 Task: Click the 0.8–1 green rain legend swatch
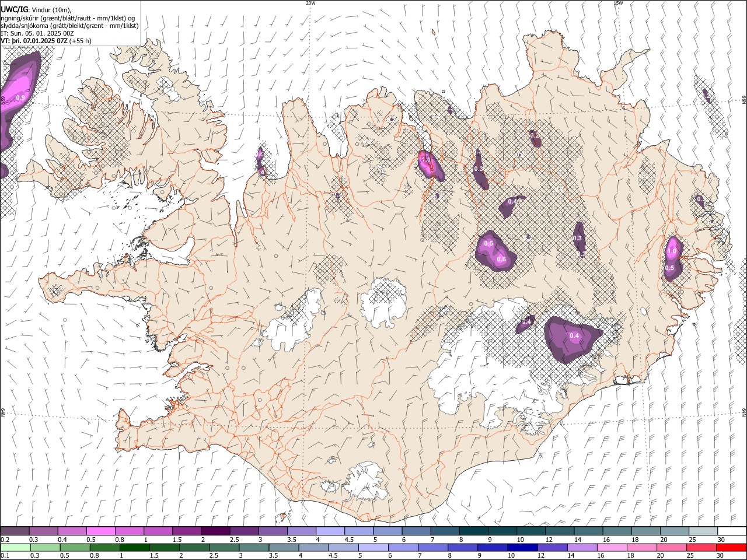pyautogui.click(x=105, y=548)
